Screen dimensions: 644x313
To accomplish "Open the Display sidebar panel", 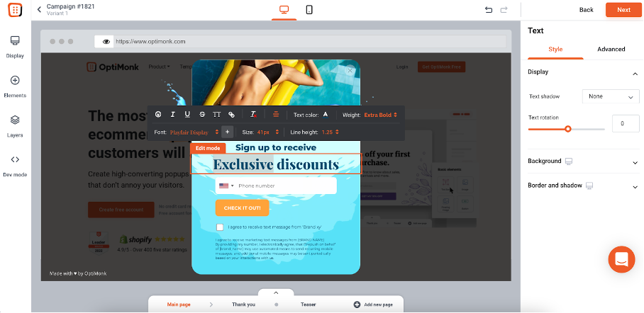I will [x=15, y=47].
